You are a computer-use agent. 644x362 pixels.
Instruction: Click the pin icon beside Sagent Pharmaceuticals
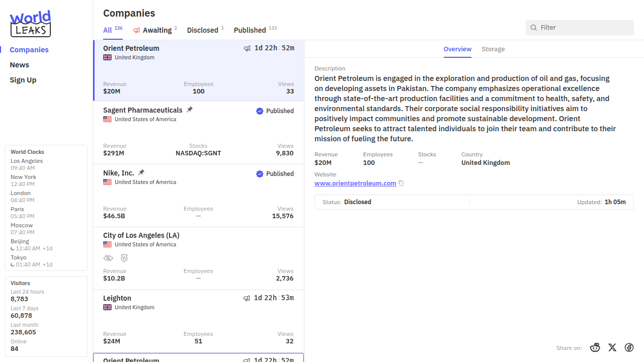190,110
